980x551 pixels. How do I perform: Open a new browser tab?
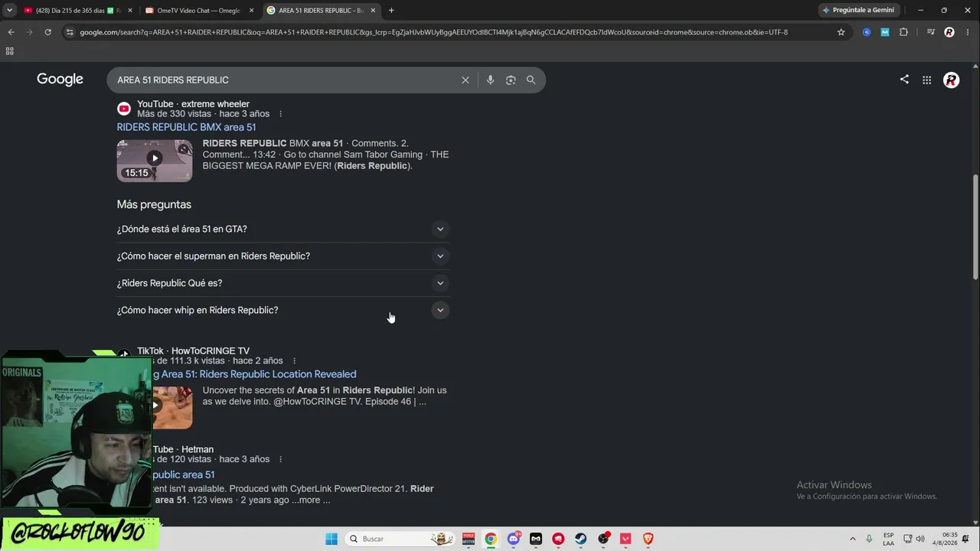pyautogui.click(x=391, y=10)
